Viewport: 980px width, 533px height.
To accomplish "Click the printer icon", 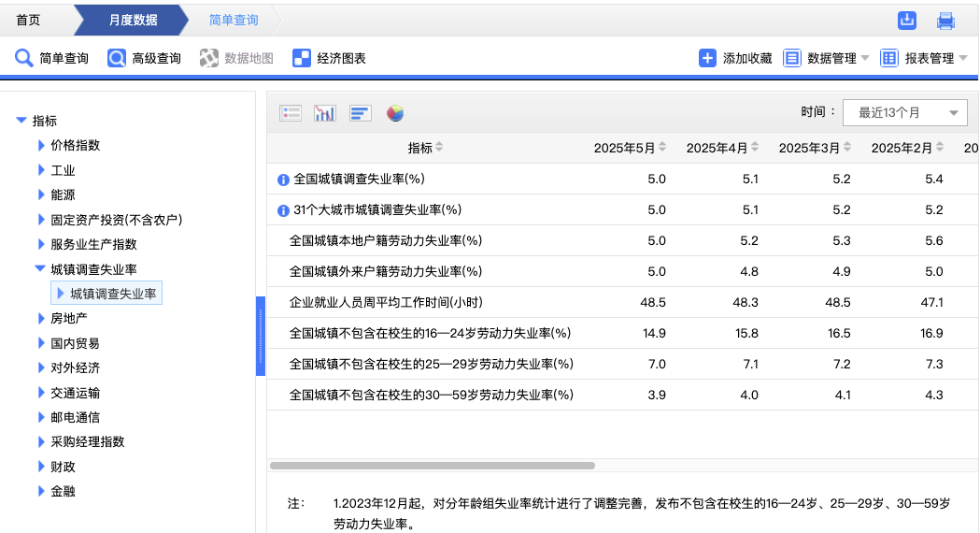I will [x=945, y=21].
